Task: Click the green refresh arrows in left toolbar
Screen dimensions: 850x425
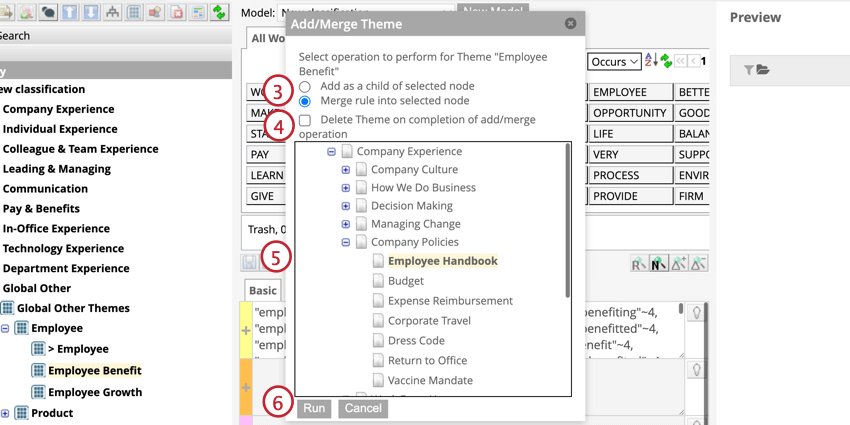Action: pos(220,12)
